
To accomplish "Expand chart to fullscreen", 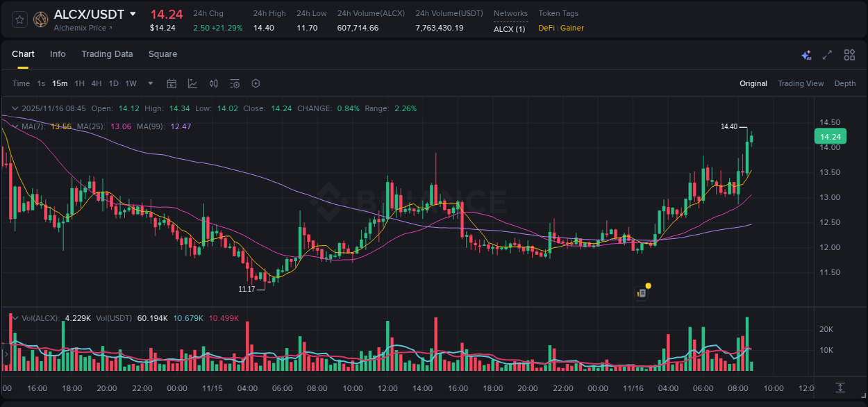I will pos(826,55).
